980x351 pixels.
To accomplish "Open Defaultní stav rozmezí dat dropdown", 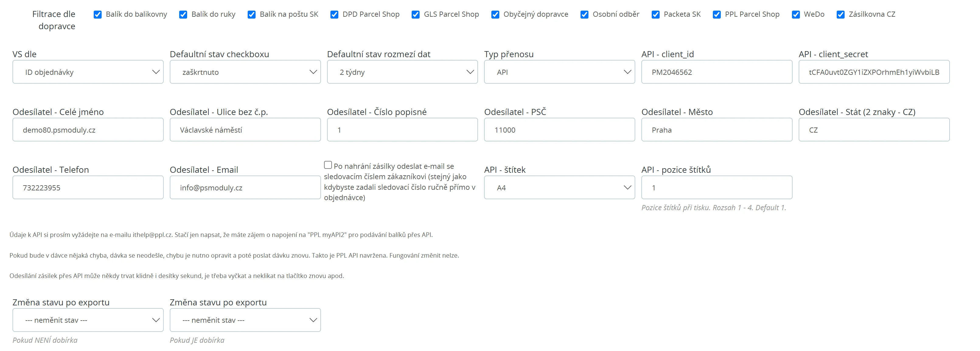I will [402, 72].
